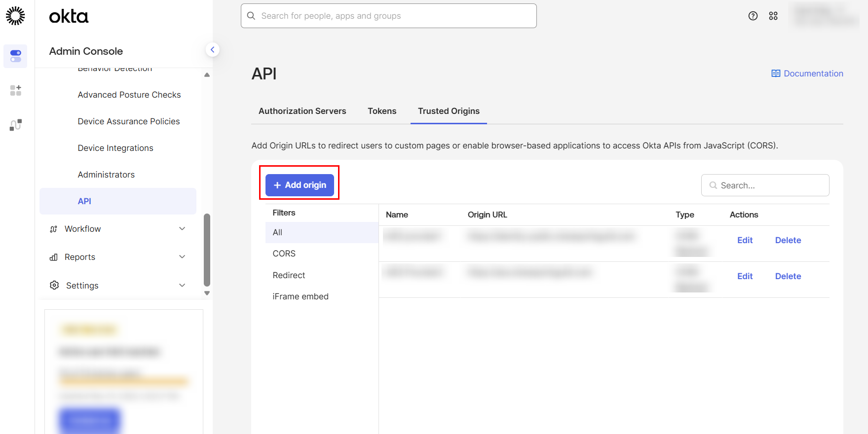Screen dimensions: 868x434
Task: Delete the first trusted origin row
Action: click(x=788, y=240)
